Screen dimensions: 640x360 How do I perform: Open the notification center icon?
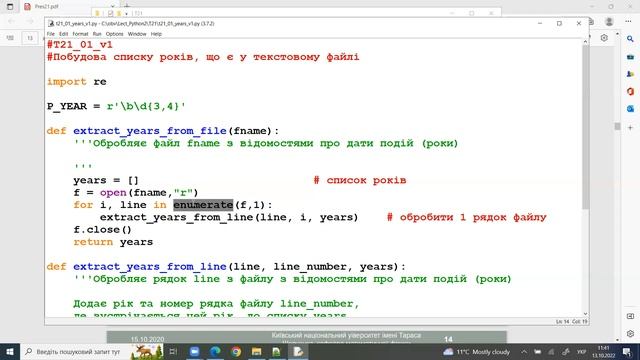(627, 351)
